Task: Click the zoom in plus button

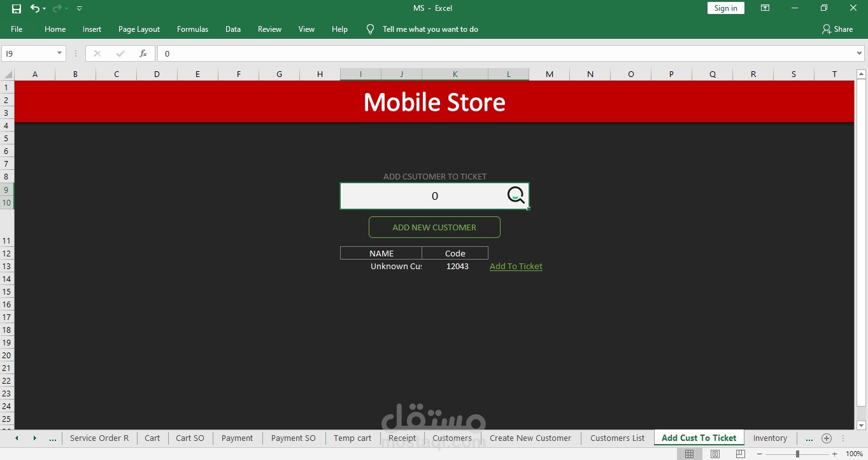Action: pyautogui.click(x=835, y=454)
